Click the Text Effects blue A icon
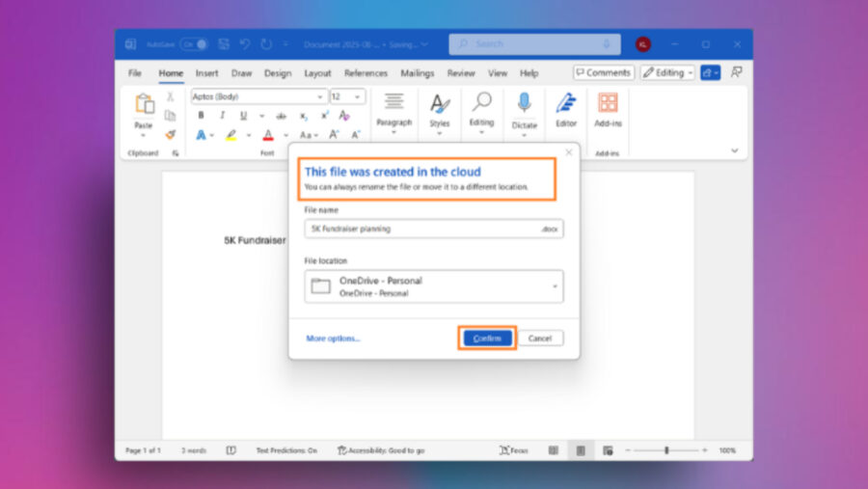868x489 pixels. coord(201,135)
